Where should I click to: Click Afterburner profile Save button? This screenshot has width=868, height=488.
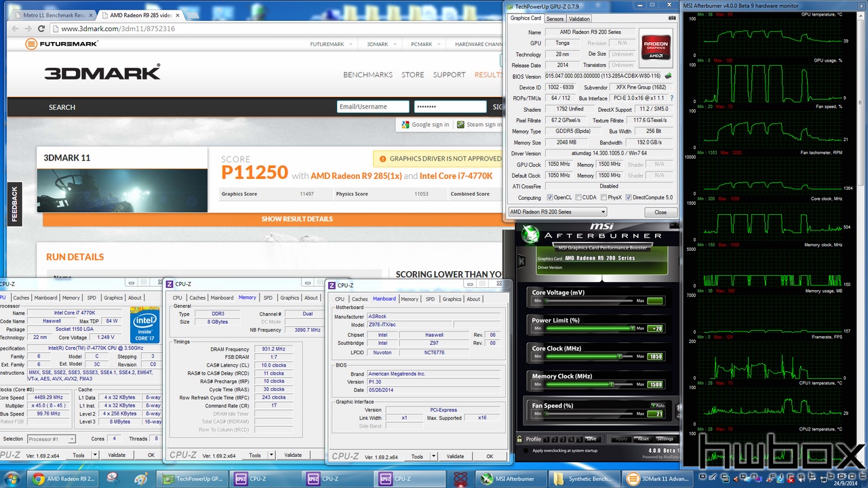point(591,439)
